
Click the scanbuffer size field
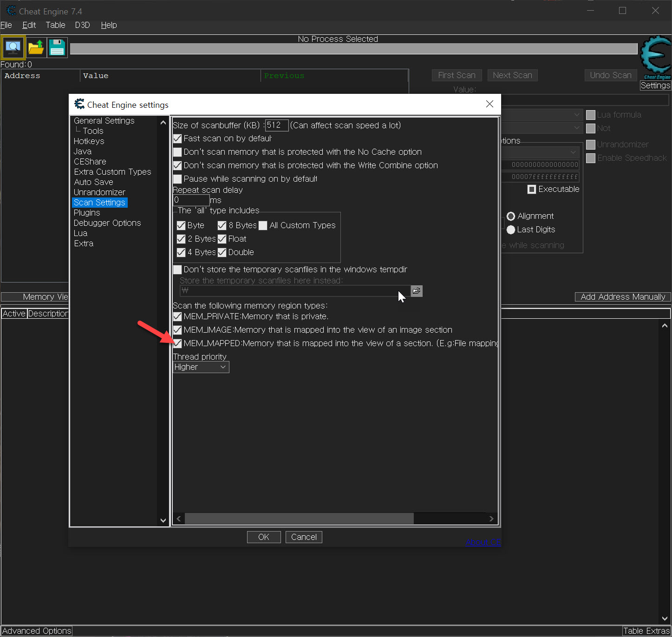276,125
